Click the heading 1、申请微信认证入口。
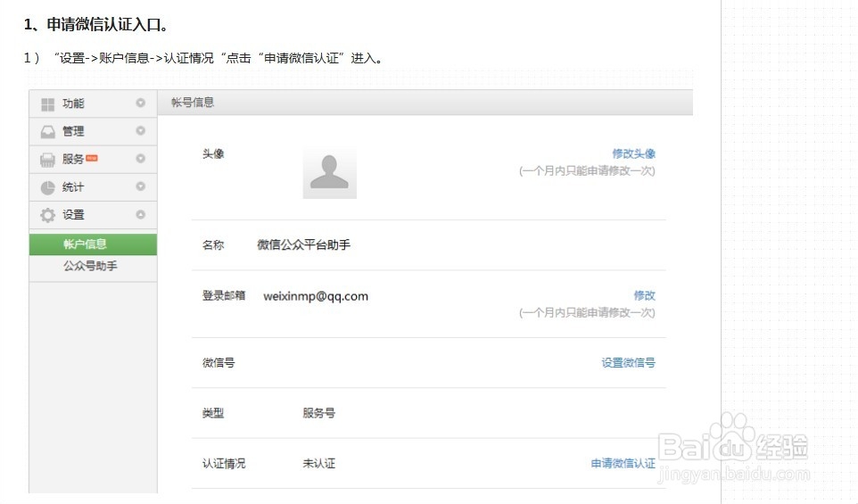Image resolution: width=858 pixels, height=504 pixels. click(x=97, y=25)
